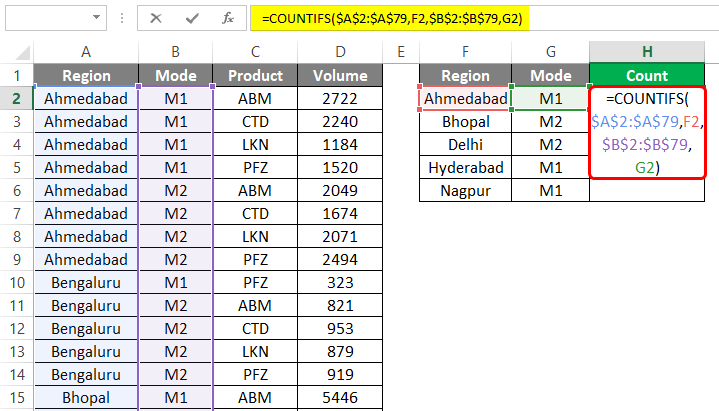719x411 pixels.
Task: Open the Insert Function fx dialog
Action: [227, 18]
